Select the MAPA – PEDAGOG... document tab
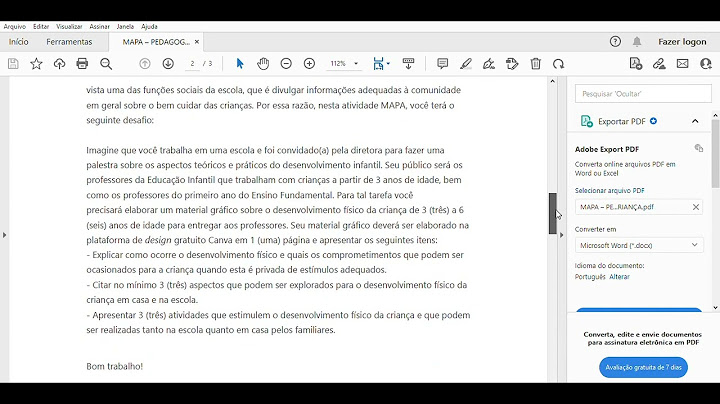 coord(156,42)
